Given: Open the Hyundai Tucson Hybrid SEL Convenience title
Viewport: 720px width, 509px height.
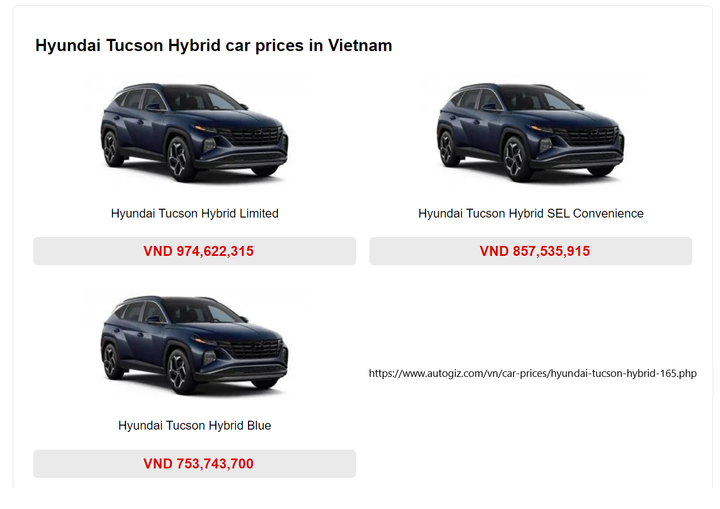Looking at the screenshot, I should pos(531,214).
